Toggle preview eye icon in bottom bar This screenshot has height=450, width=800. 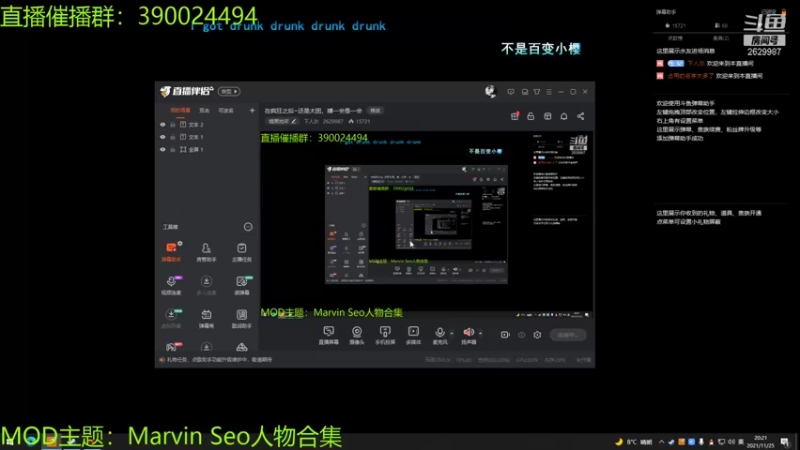pos(521,335)
